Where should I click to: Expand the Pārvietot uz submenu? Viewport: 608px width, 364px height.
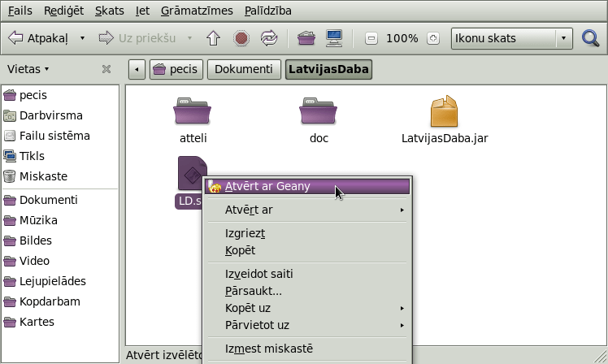[x=307, y=325]
